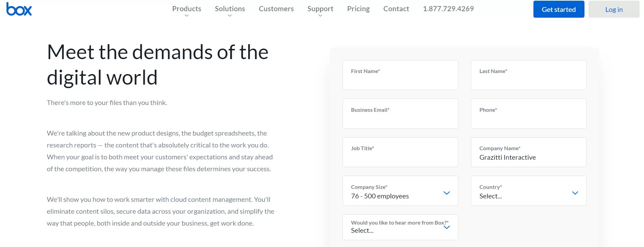This screenshot has width=644, height=247.
Task: Open the Customers page
Action: pyautogui.click(x=276, y=9)
